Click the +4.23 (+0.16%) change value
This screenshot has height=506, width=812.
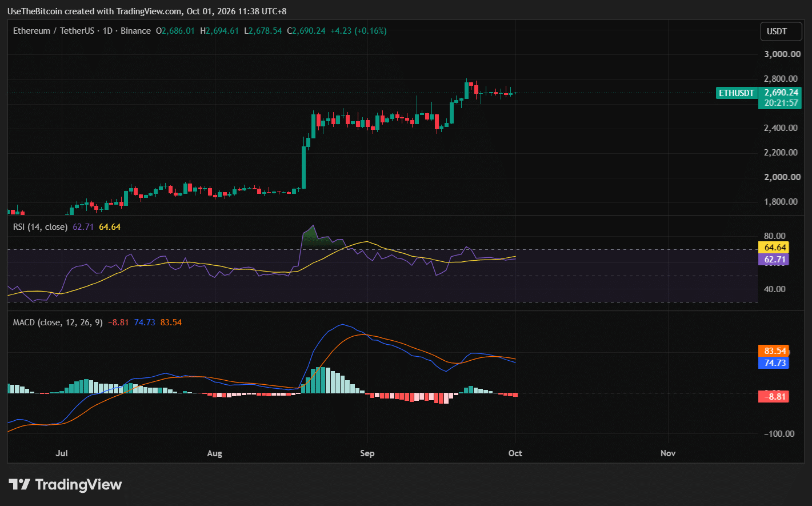point(358,31)
